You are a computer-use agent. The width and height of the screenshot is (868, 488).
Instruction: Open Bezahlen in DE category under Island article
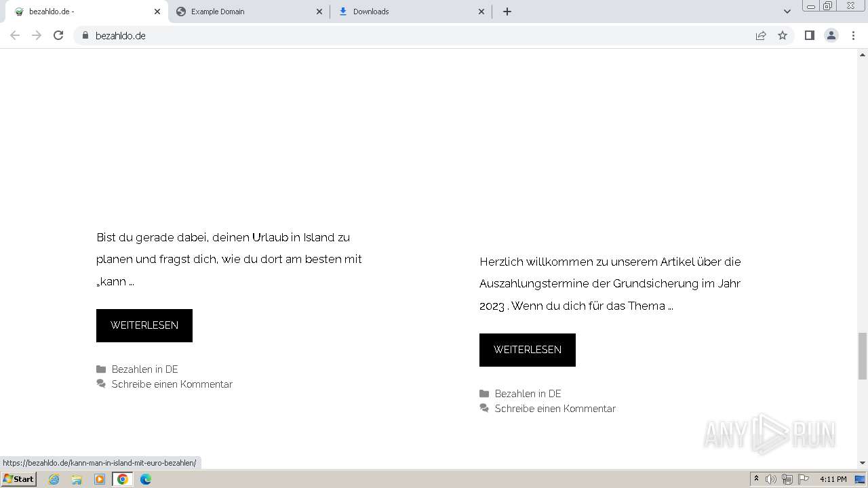[x=144, y=369]
